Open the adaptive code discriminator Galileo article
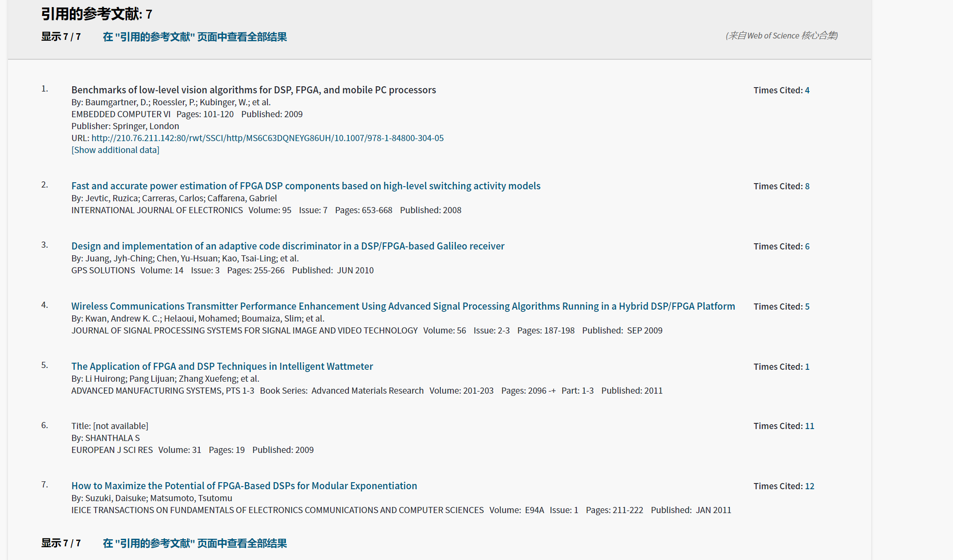 [288, 246]
